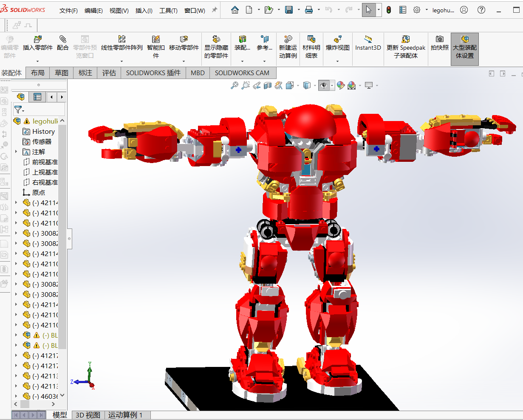Show hidden components (显示隐藏的零部件)
This screenshot has height=420, width=523.
click(x=216, y=47)
